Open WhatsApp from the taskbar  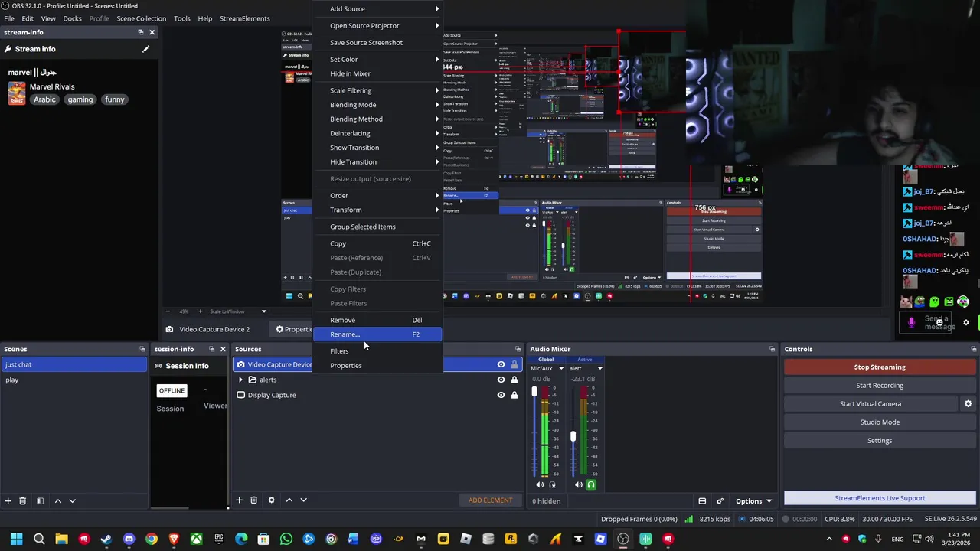286,539
